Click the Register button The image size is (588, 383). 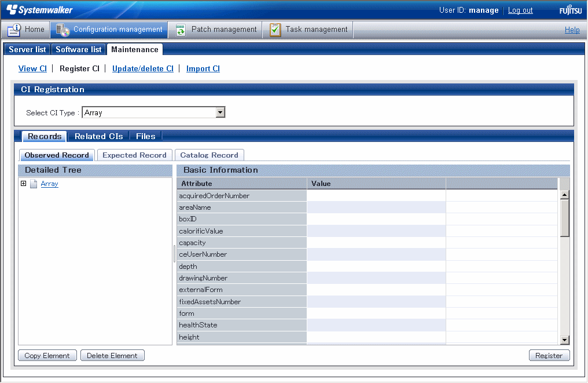pos(549,355)
